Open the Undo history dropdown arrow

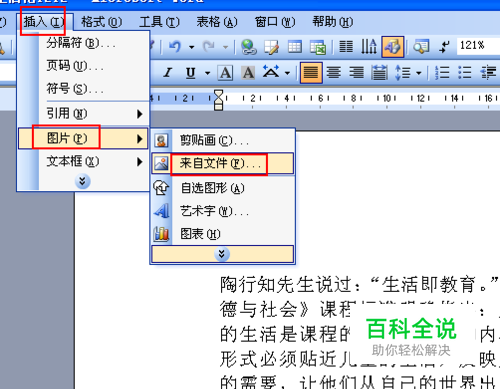pos(192,47)
